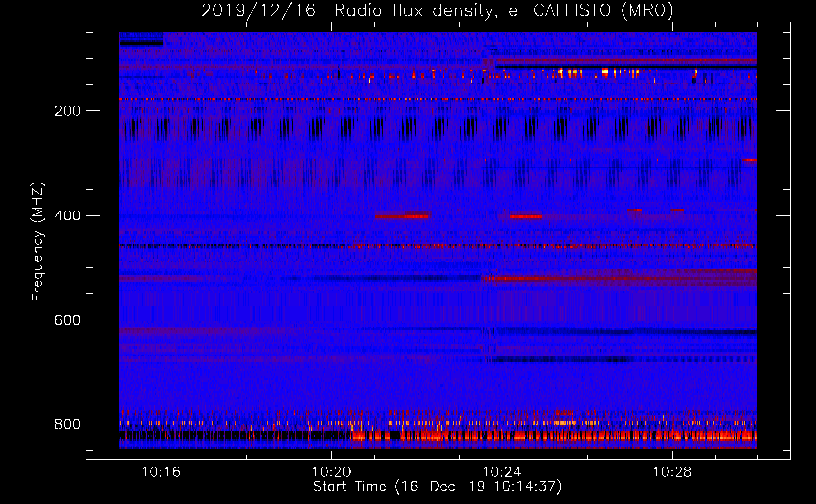Image resolution: width=816 pixels, height=504 pixels.
Task: Click the plot title 'Radio flux density, e-CALLISTO (MRO)'
Action: (504, 10)
